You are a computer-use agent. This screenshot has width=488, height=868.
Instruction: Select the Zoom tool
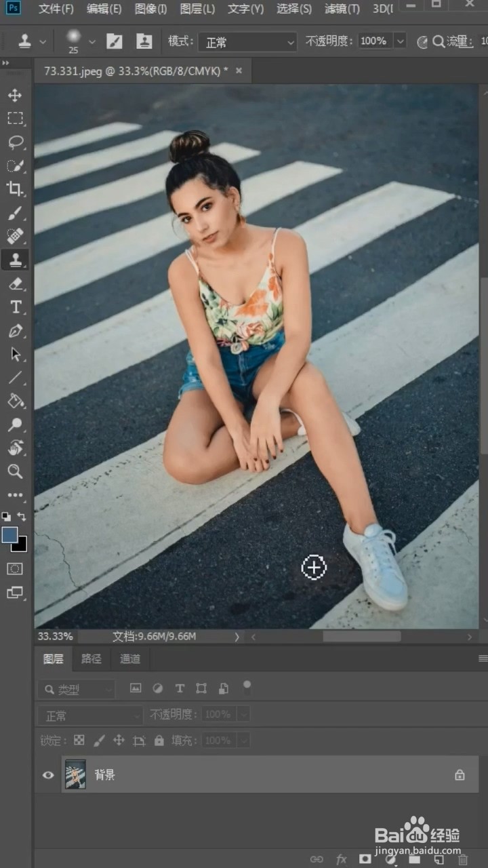pos(15,471)
